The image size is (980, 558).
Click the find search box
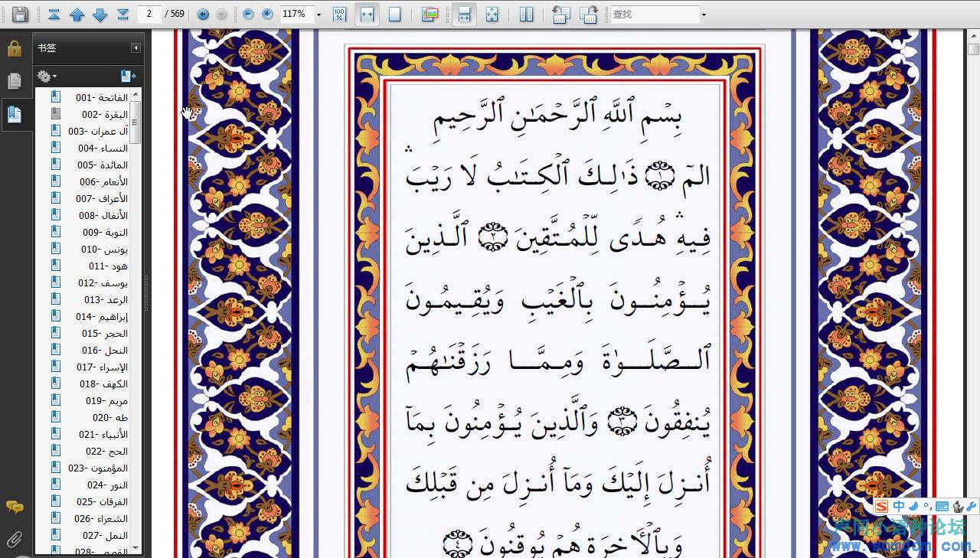pos(655,14)
